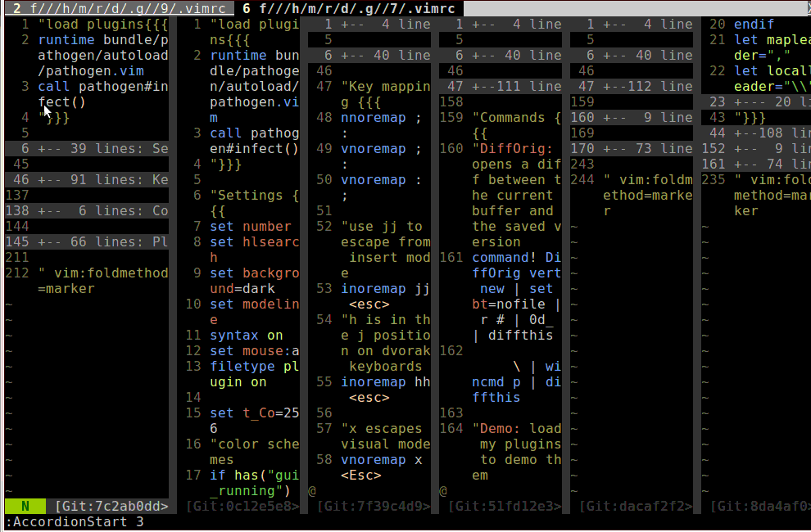Screen dimensions: 811x532
Task: Open the 9-line fold at line 160
Action: pos(632,117)
